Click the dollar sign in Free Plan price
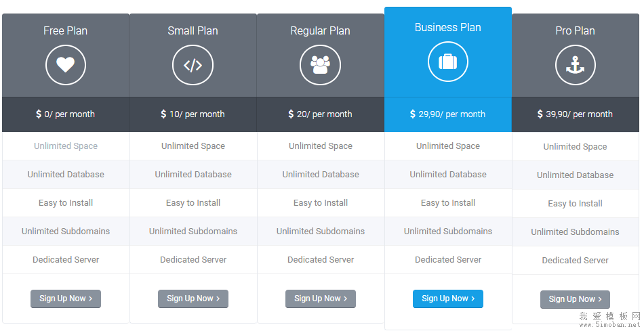Image resolution: width=644 pixels, height=331 pixels. click(x=39, y=114)
